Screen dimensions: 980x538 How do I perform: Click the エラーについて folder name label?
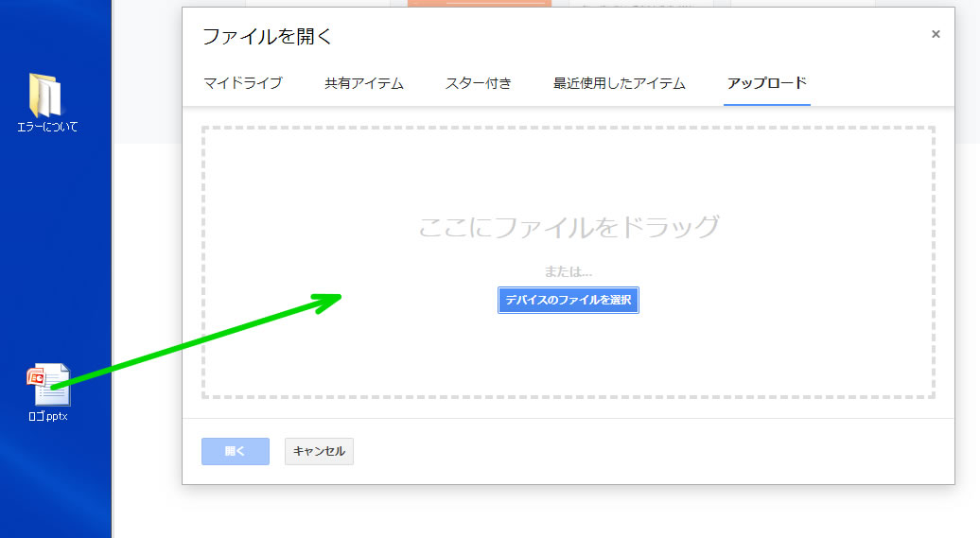pyautogui.click(x=47, y=127)
